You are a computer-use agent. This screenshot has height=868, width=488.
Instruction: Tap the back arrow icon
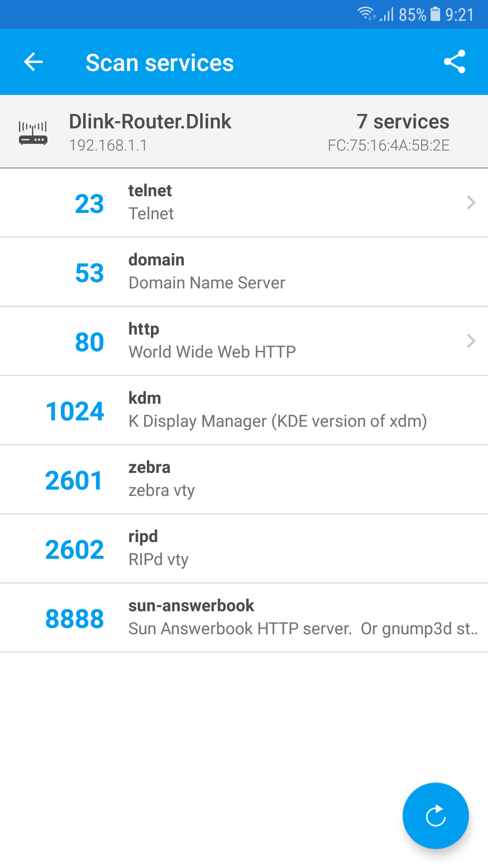[33, 62]
